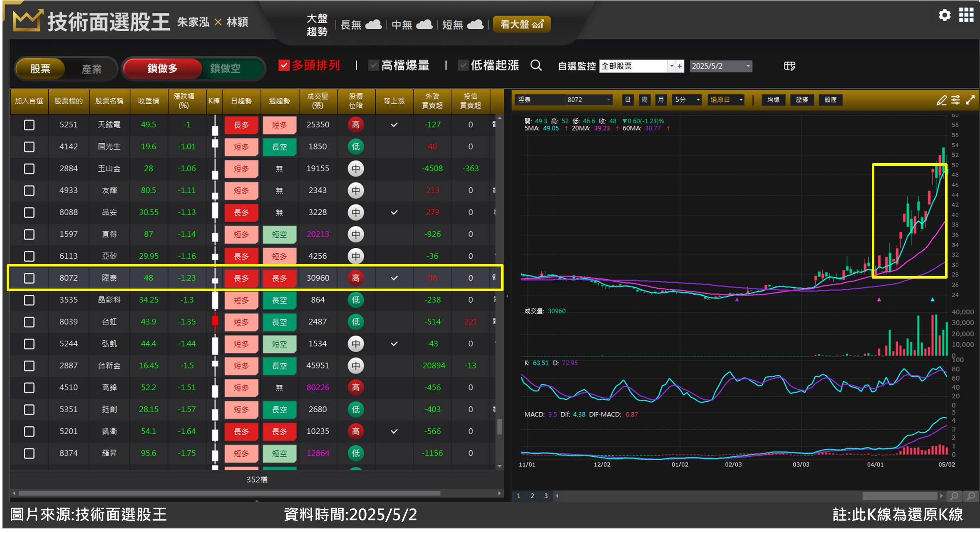The height and width of the screenshot is (533, 980).
Task: Click the 高 price level badge for 5201
Action: point(356,431)
